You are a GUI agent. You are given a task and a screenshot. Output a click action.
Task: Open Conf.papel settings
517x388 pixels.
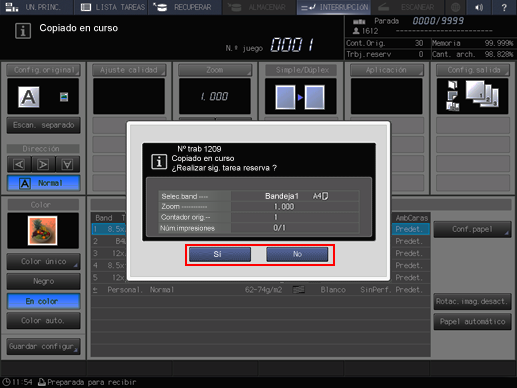pyautogui.click(x=472, y=229)
